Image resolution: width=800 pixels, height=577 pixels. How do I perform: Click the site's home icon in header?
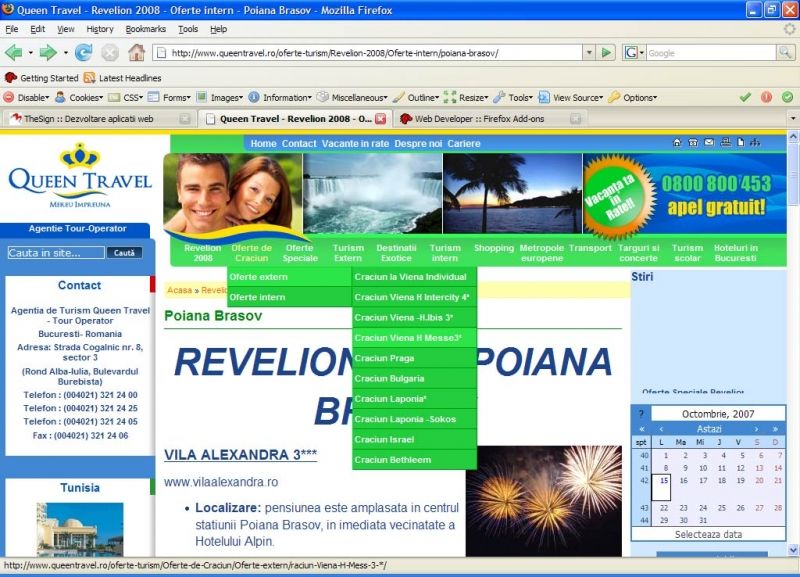(x=677, y=143)
